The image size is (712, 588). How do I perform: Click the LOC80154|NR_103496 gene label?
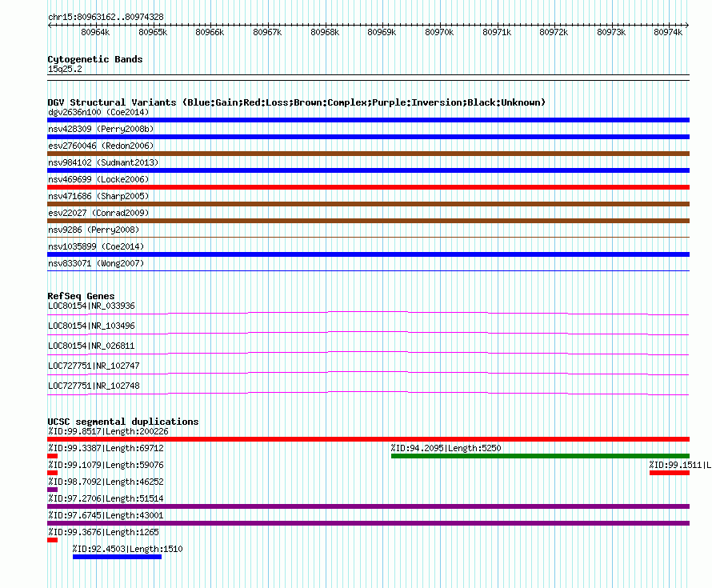tap(91, 326)
